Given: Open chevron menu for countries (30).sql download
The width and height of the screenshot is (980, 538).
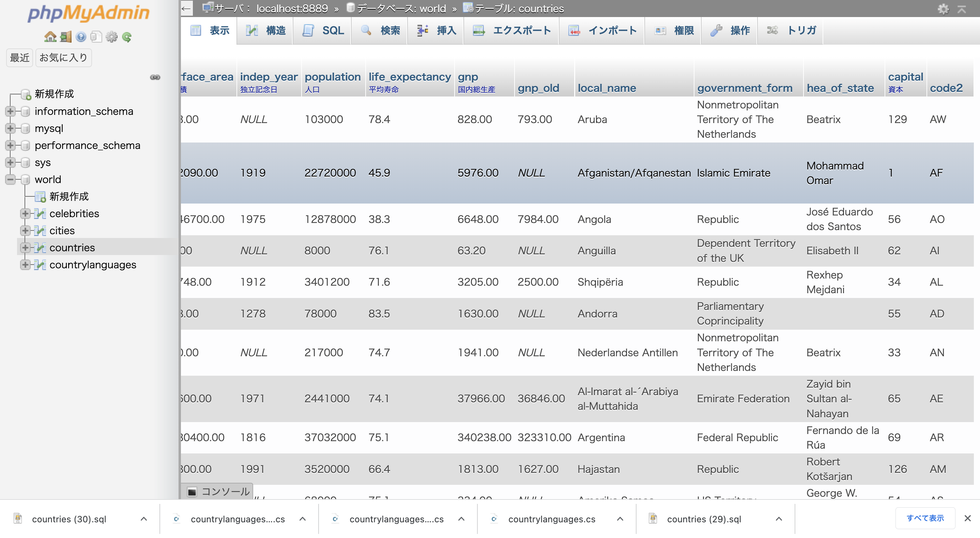Looking at the screenshot, I should click(144, 519).
